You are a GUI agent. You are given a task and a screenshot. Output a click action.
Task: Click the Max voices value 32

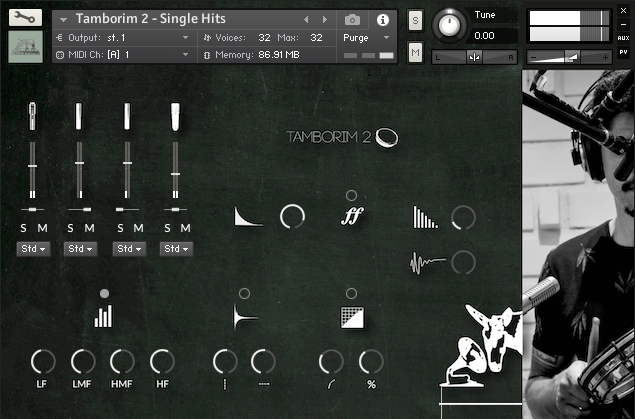click(x=316, y=38)
